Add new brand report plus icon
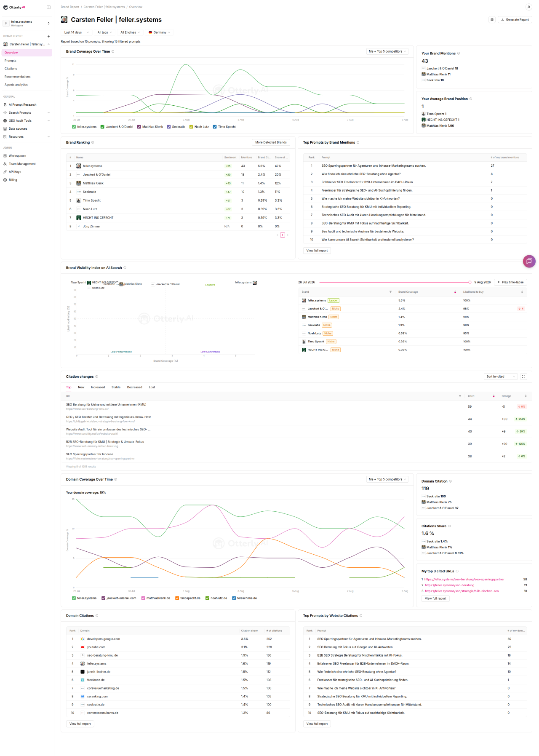Screen dimensions: 539x756 point(48,36)
